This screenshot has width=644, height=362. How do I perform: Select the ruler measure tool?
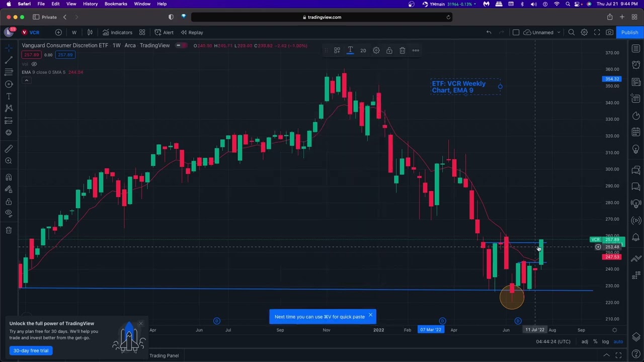click(9, 149)
